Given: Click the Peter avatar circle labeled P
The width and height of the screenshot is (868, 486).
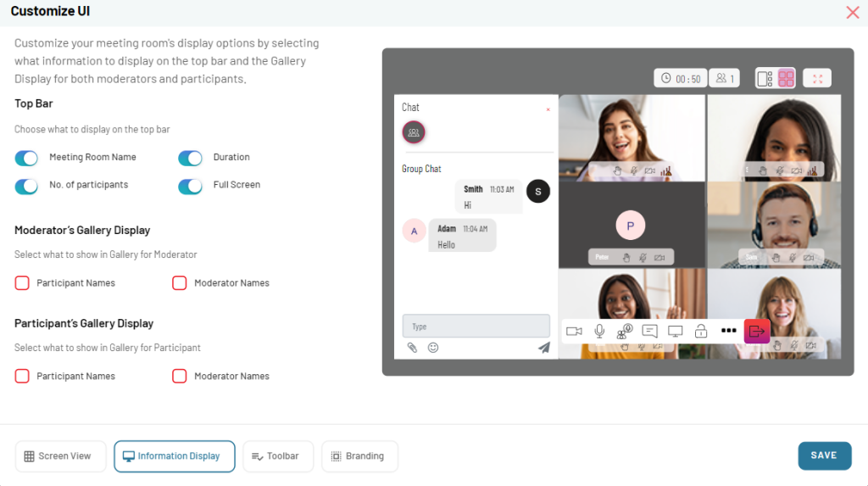Looking at the screenshot, I should [x=631, y=226].
